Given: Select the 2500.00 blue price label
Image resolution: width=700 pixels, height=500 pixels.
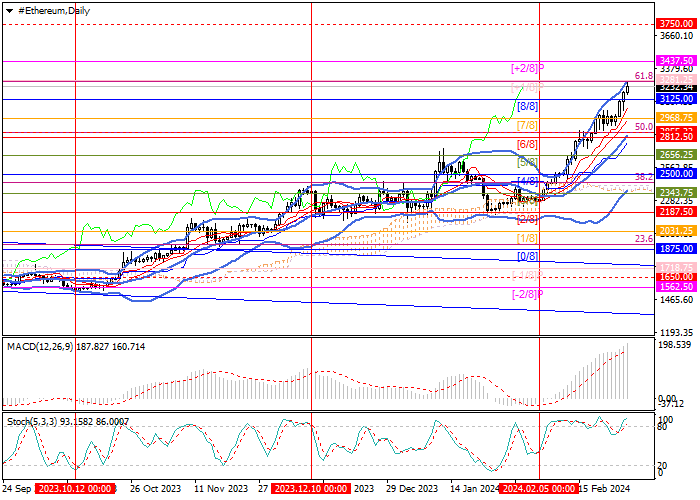Looking at the screenshot, I should (x=675, y=173).
